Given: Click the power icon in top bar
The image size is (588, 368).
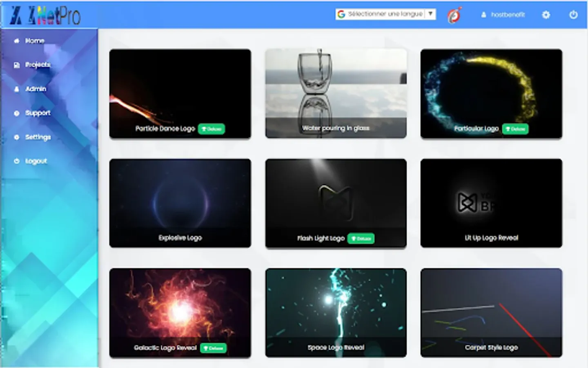Looking at the screenshot, I should point(573,15).
